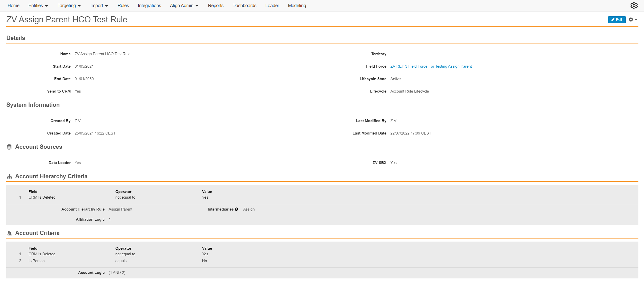Open the Reports section
The height and width of the screenshot is (282, 644).
coord(216,6)
